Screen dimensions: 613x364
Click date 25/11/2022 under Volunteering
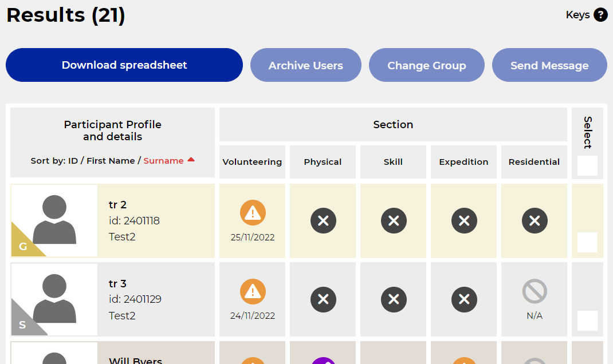pyautogui.click(x=253, y=237)
